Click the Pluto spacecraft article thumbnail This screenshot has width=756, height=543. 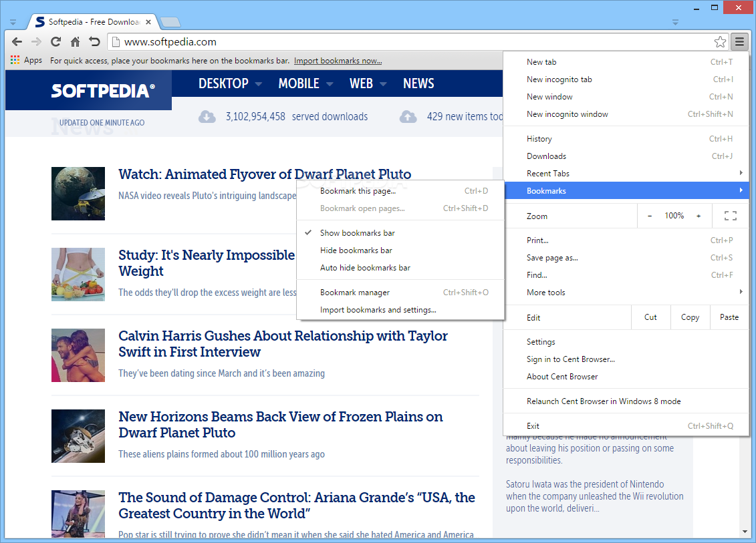point(78,194)
